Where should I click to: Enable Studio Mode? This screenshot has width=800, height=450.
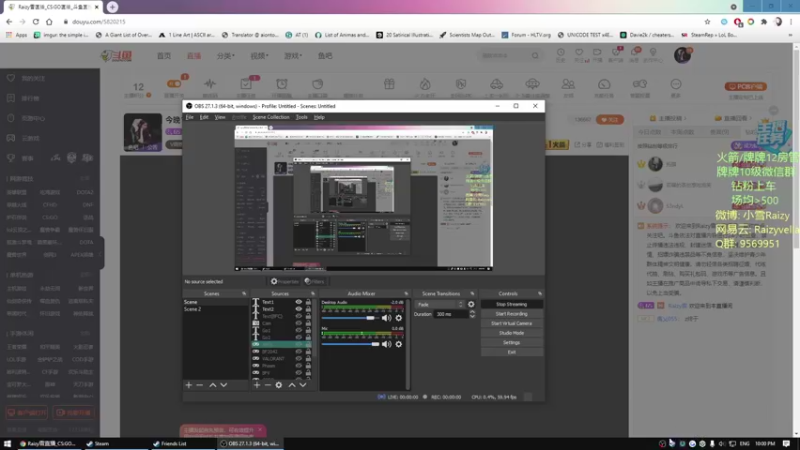pos(511,333)
